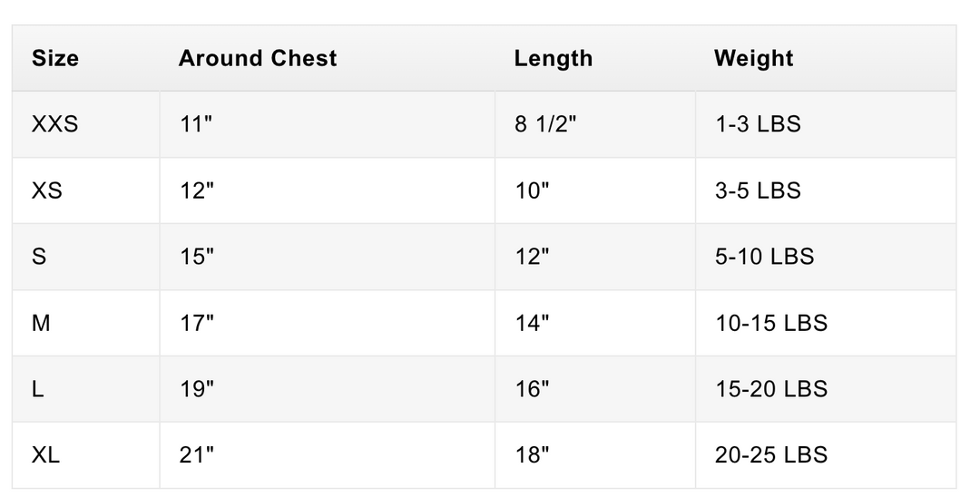Click the 15" chest measurement cell
The width and height of the screenshot is (980, 497).
pos(327,257)
